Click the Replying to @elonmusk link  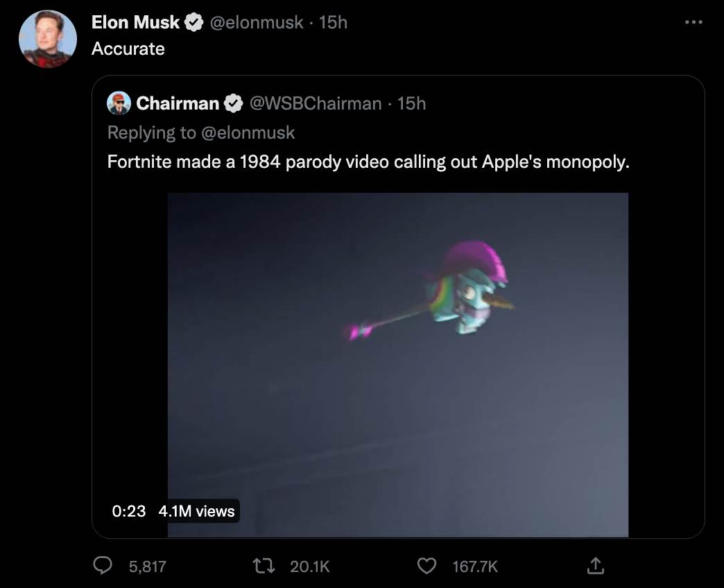pyautogui.click(x=201, y=132)
